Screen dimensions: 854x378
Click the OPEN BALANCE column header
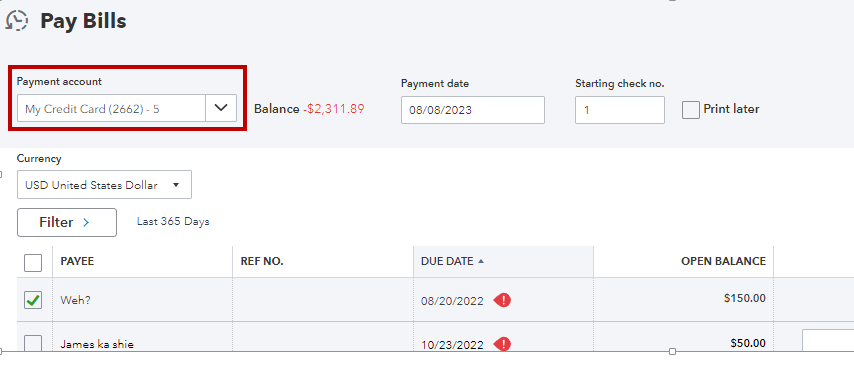pos(723,261)
